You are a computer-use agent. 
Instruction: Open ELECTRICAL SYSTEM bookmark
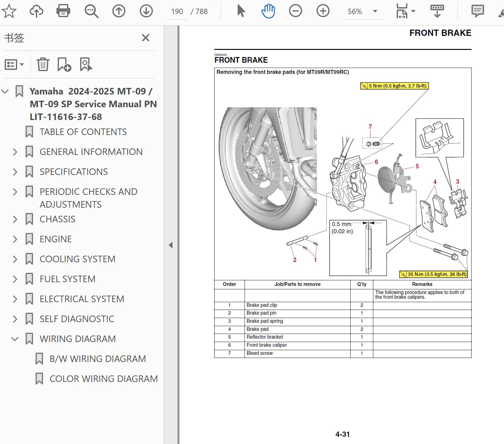pos(82,299)
